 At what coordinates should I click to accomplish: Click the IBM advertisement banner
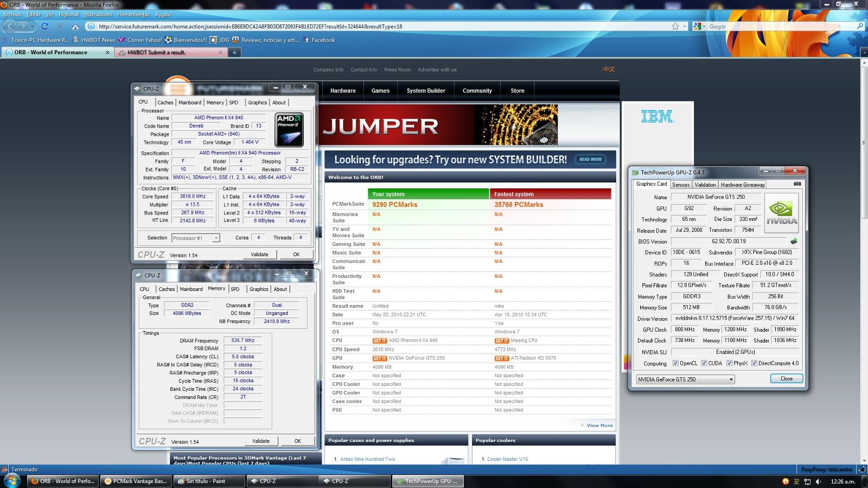[658, 133]
